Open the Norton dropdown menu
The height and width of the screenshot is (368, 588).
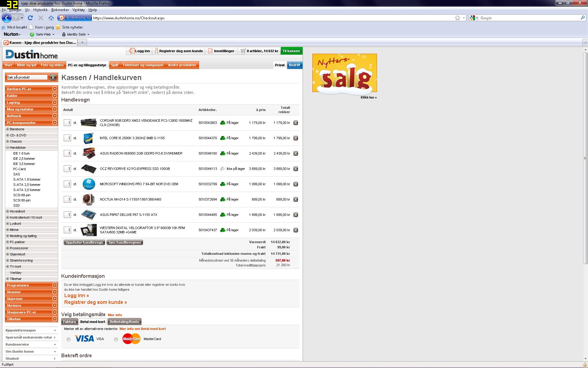click(x=12, y=34)
